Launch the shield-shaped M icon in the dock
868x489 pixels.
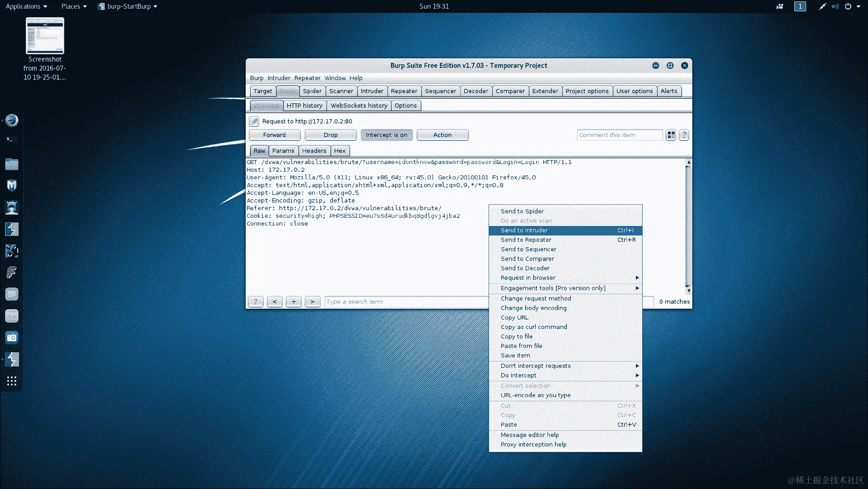11,185
